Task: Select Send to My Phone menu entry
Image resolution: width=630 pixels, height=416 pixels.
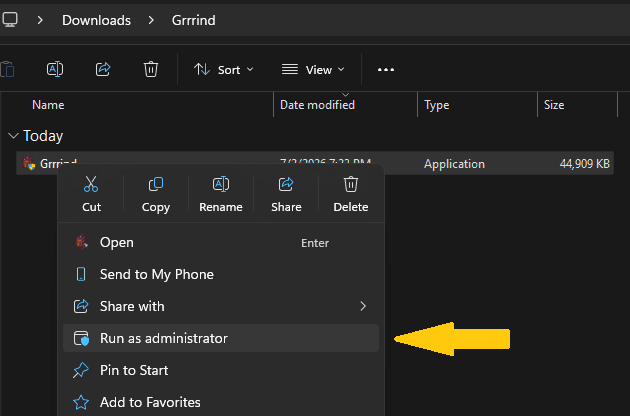Action: pos(221,275)
